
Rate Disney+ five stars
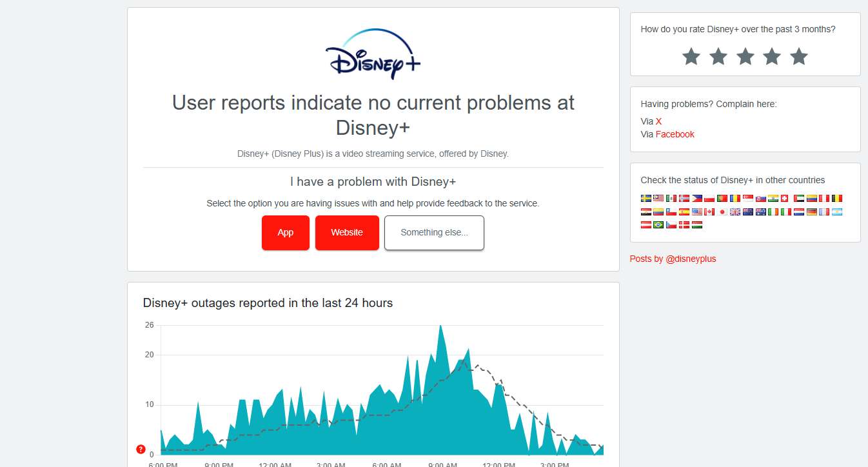(x=799, y=56)
